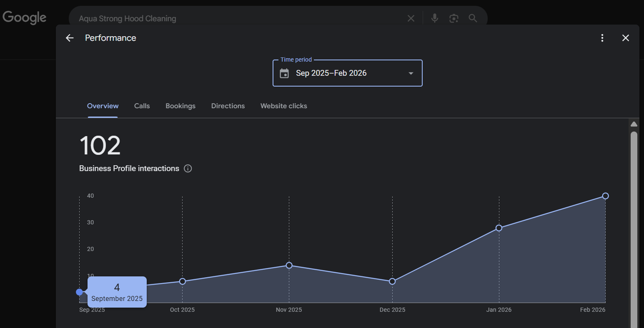Click the calendar icon in Time period
644x328 pixels.
(x=284, y=73)
